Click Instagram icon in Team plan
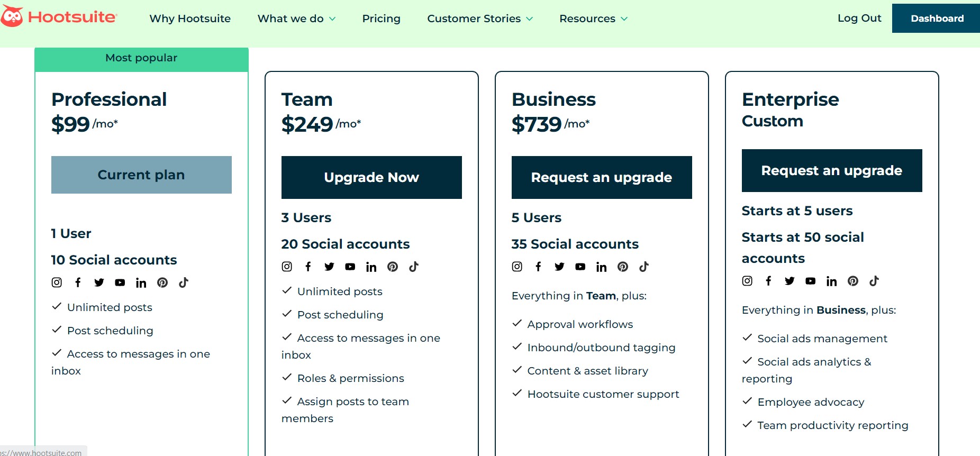980x456 pixels. [287, 267]
